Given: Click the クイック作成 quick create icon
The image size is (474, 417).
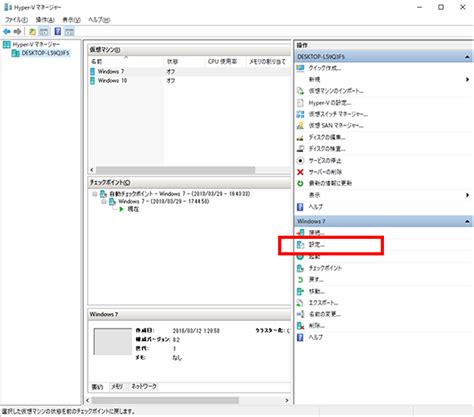Looking at the screenshot, I should (x=300, y=68).
